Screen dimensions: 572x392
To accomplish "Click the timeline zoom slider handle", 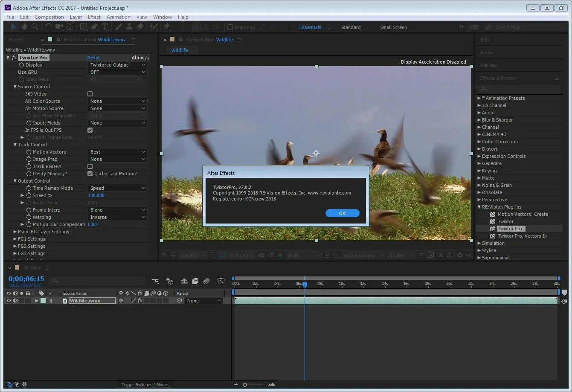I will click(x=245, y=385).
